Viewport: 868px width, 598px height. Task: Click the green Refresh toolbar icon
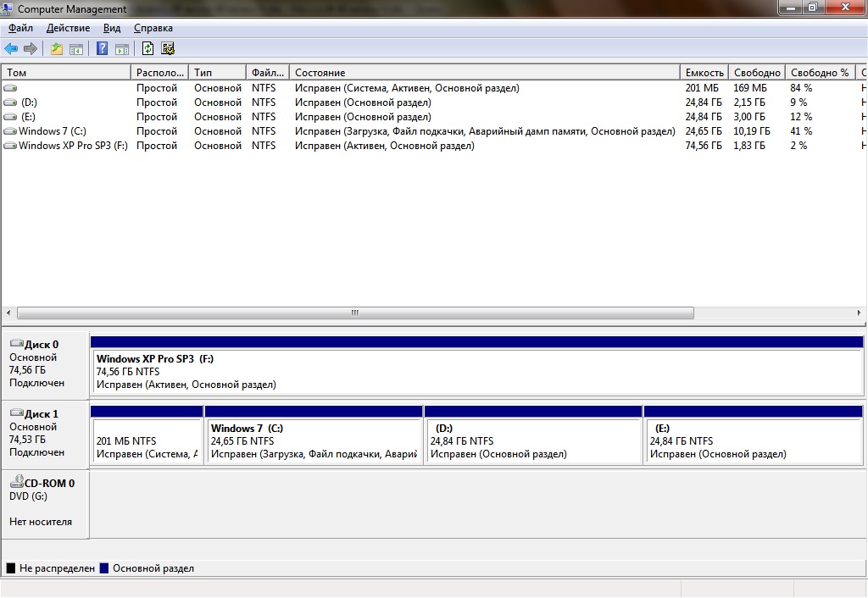[147, 48]
